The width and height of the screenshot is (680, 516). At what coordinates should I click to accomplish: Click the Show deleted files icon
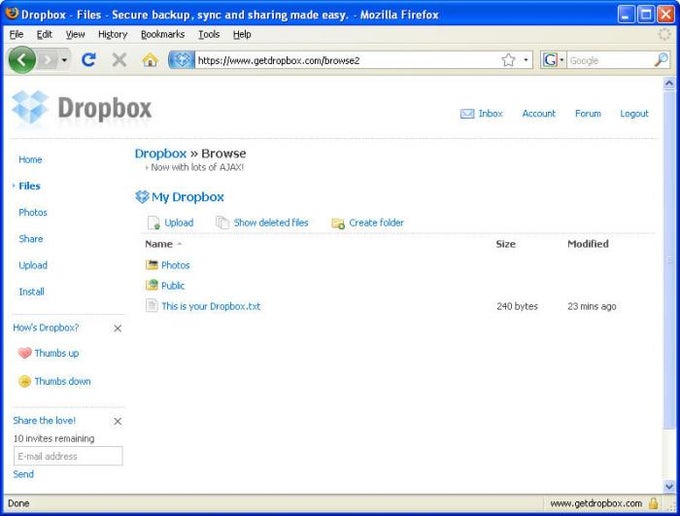tap(222, 222)
